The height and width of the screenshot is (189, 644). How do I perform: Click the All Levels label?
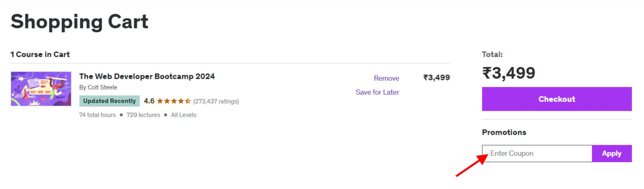[184, 115]
